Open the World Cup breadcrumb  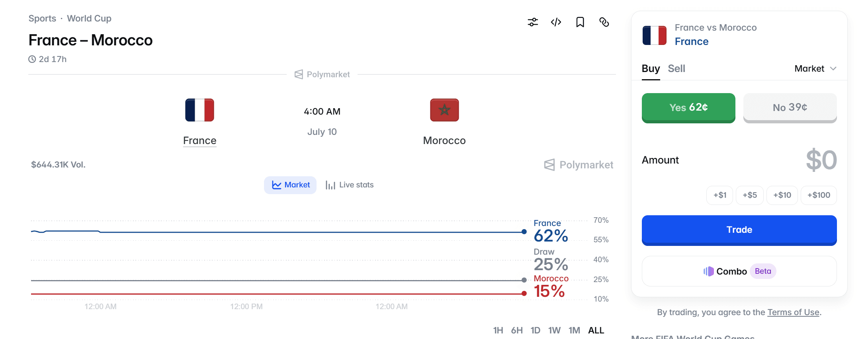pyautogui.click(x=89, y=18)
